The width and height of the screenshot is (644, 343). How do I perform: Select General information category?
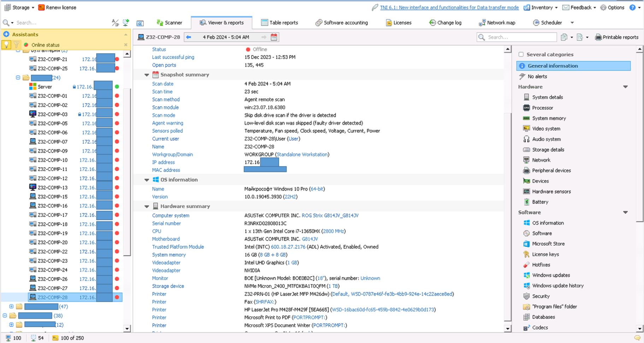pos(573,66)
